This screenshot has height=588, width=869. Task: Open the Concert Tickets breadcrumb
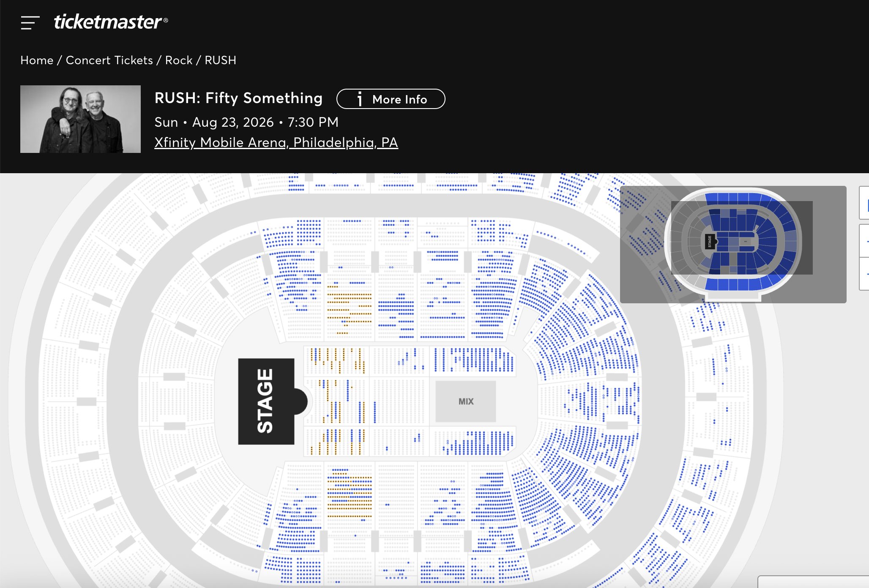coord(109,60)
